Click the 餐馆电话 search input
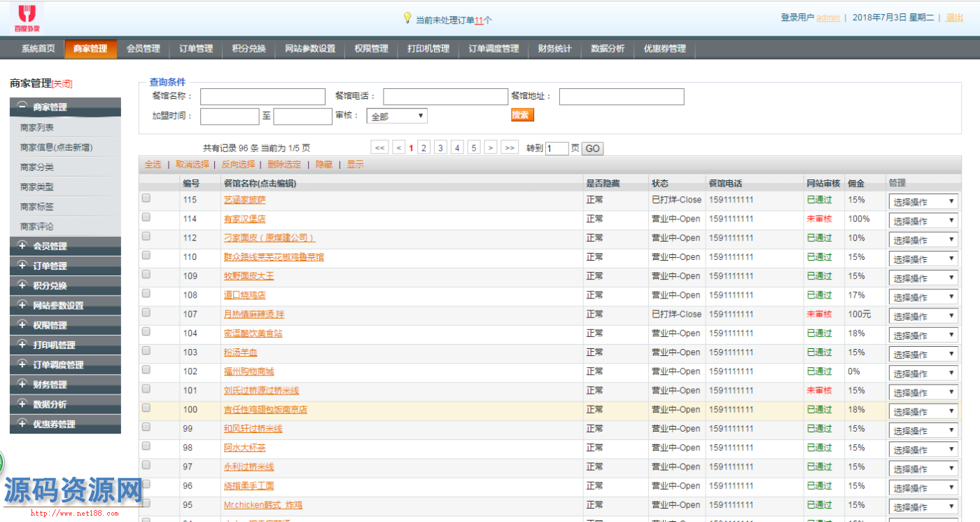This screenshot has height=522, width=980. coord(445,97)
